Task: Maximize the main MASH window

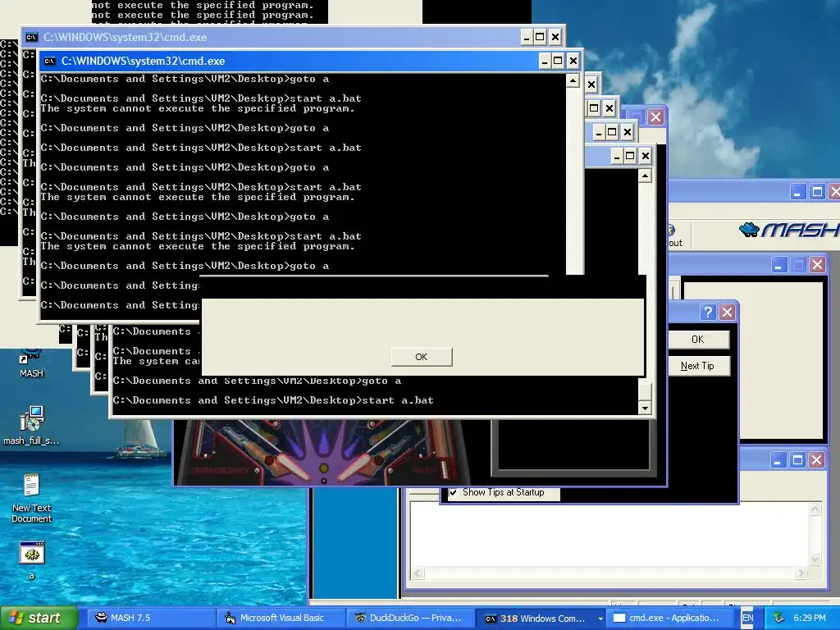Action: (817, 192)
